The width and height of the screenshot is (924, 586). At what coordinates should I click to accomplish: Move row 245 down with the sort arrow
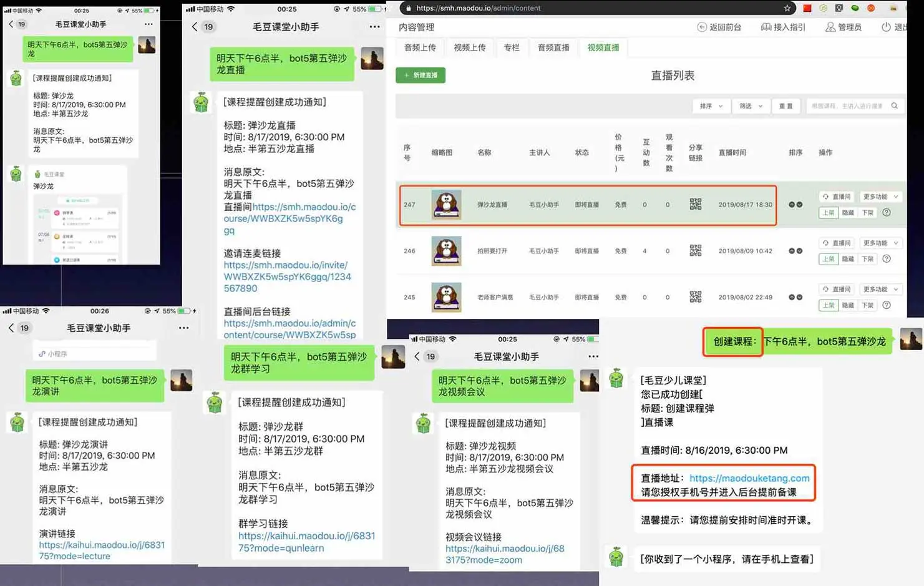click(x=799, y=297)
